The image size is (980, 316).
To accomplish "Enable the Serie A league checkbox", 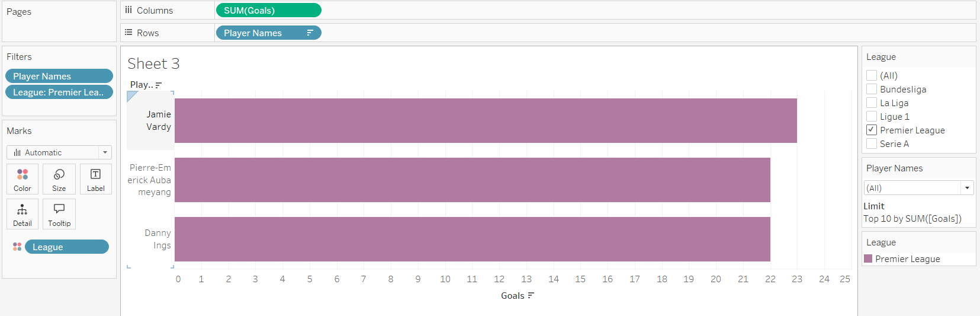I will (x=872, y=143).
